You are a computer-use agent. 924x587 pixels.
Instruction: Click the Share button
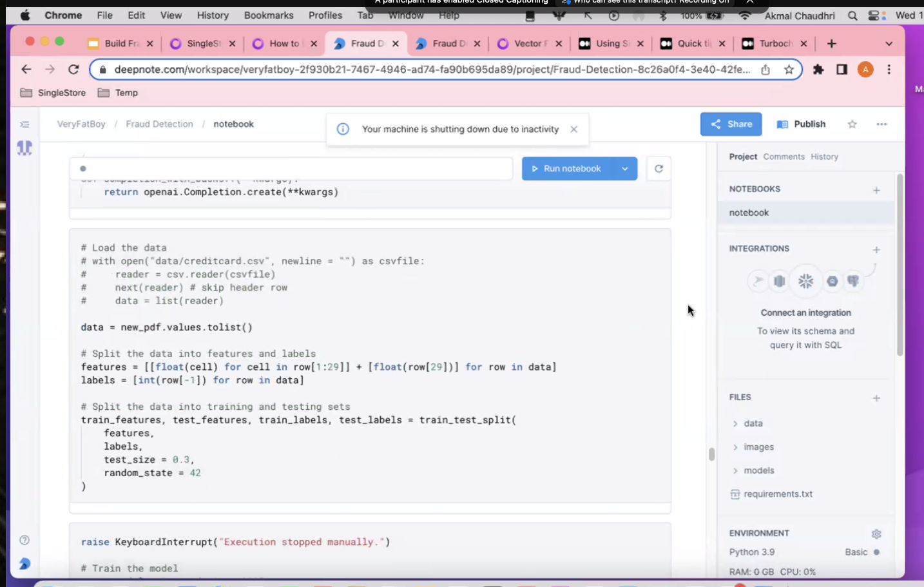tap(731, 124)
